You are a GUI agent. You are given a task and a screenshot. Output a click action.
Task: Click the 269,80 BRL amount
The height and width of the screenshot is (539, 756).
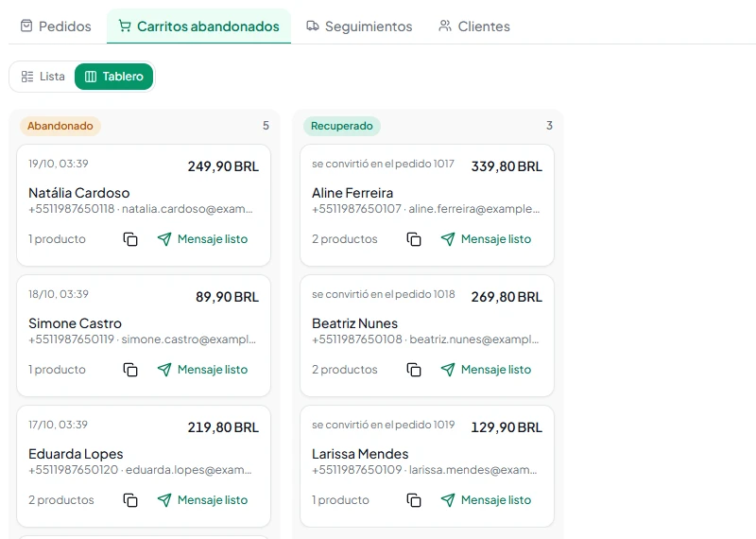[507, 297]
